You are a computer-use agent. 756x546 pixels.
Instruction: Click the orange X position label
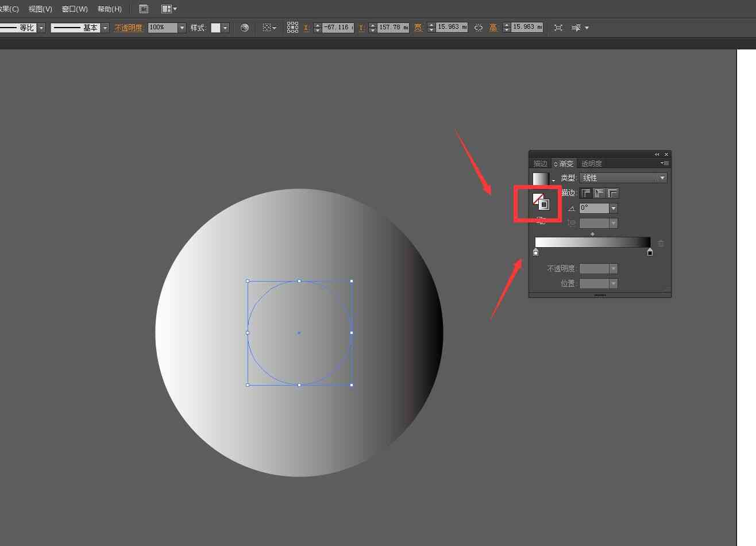coord(306,28)
